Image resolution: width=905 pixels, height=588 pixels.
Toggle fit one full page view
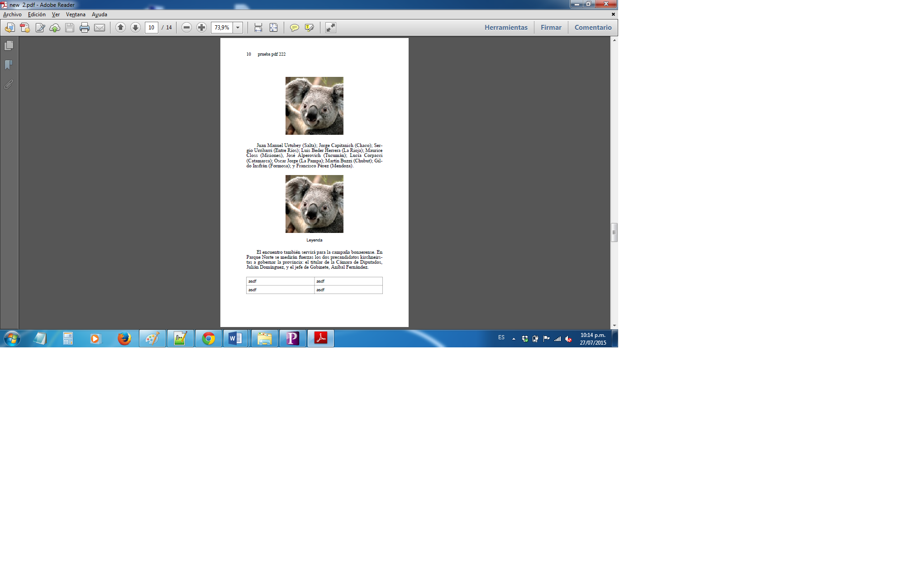273,28
